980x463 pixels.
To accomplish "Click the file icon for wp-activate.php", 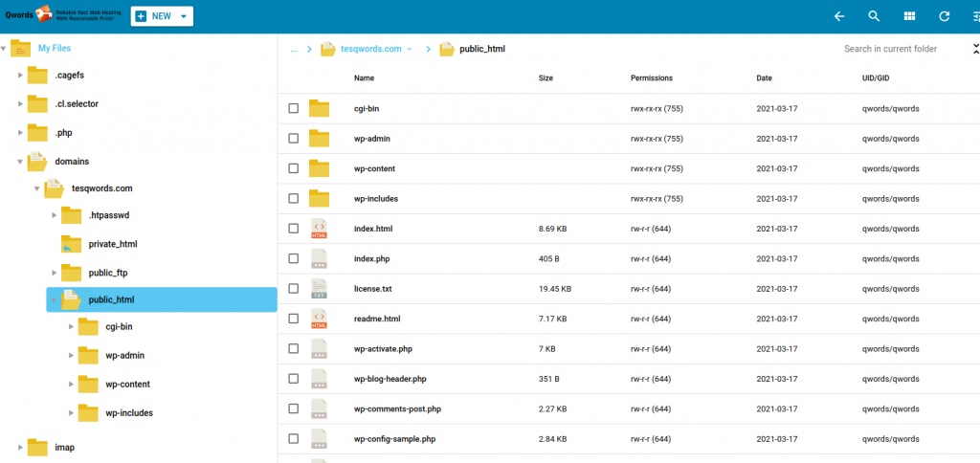I will pyautogui.click(x=319, y=348).
